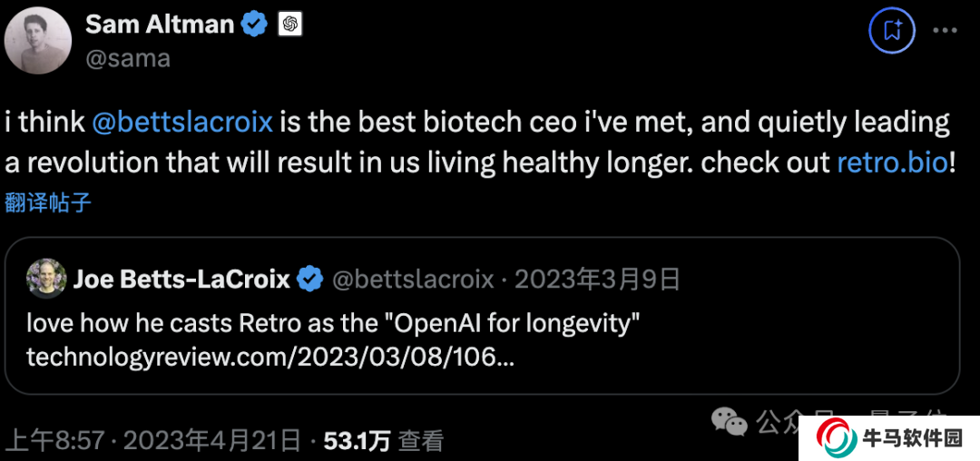980x461 pixels.
Task: Open the @sama handle
Action: coord(128,59)
